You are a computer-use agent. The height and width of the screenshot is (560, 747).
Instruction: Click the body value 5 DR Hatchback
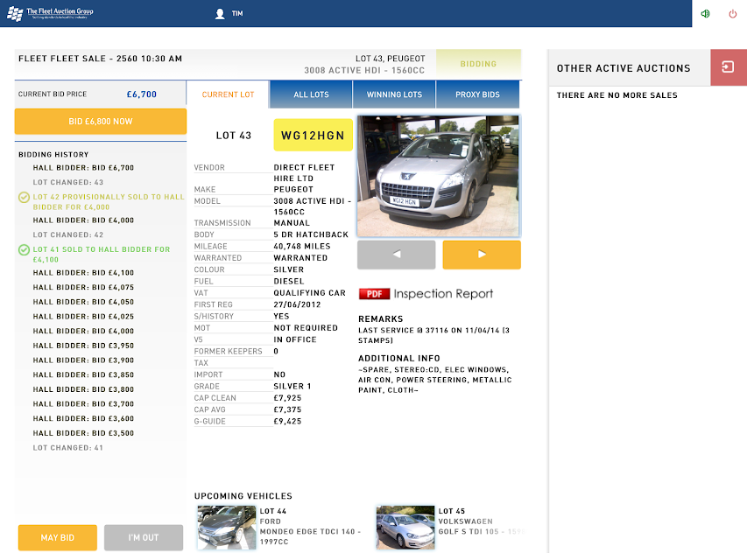(311, 234)
